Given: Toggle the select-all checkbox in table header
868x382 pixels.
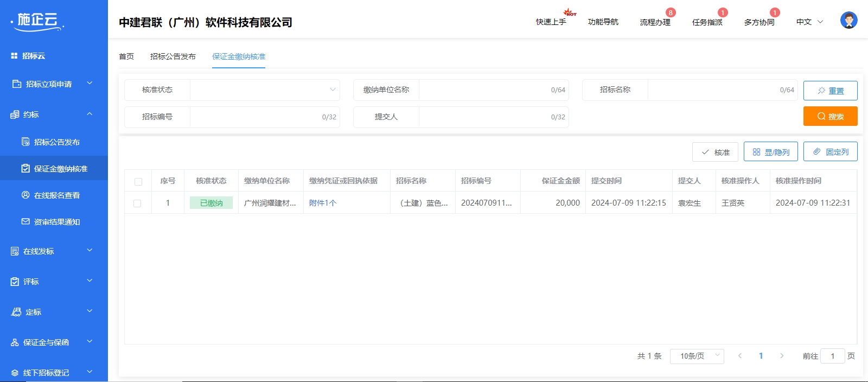Looking at the screenshot, I should tap(138, 182).
